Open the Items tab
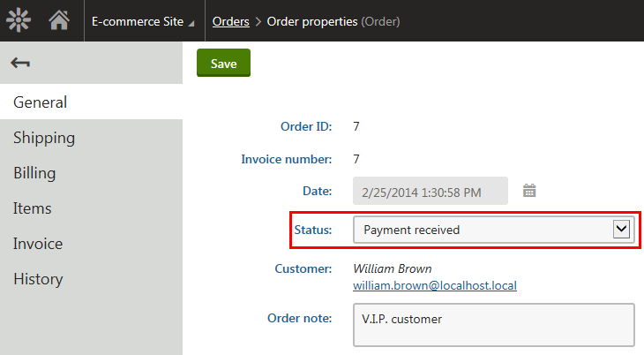The width and height of the screenshot is (644, 355). (91, 208)
